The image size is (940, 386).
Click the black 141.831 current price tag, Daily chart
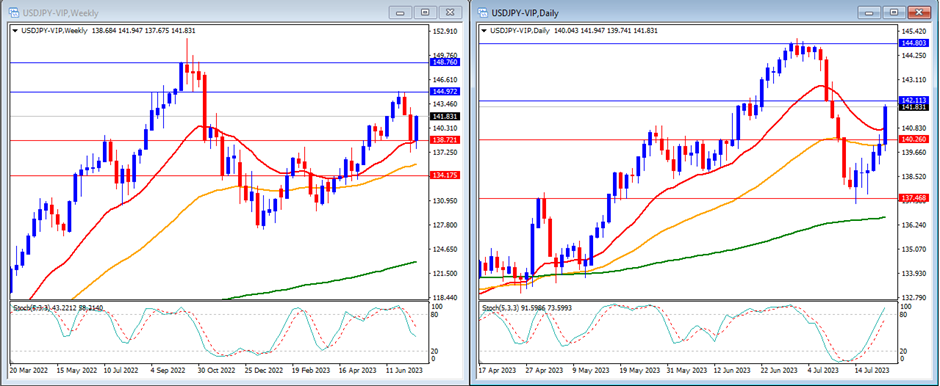[x=914, y=107]
